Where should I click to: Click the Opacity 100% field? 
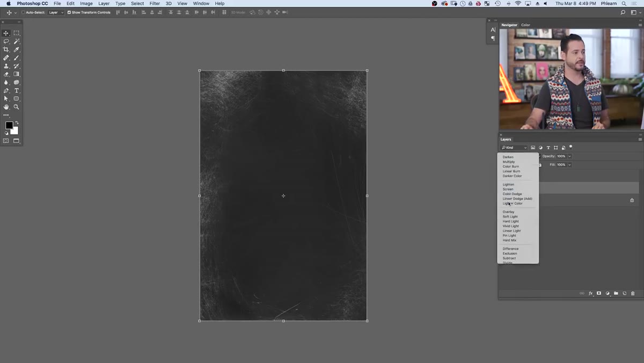coord(561,156)
